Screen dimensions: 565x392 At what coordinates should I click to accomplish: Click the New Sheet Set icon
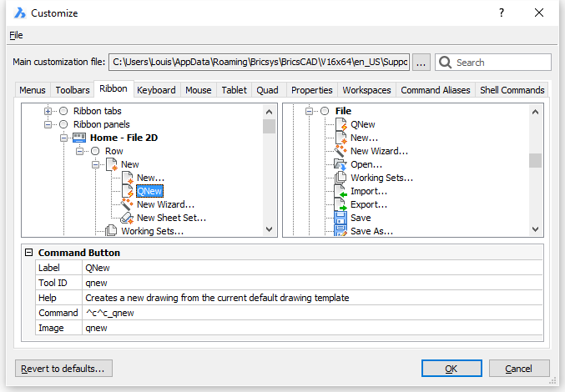click(127, 218)
